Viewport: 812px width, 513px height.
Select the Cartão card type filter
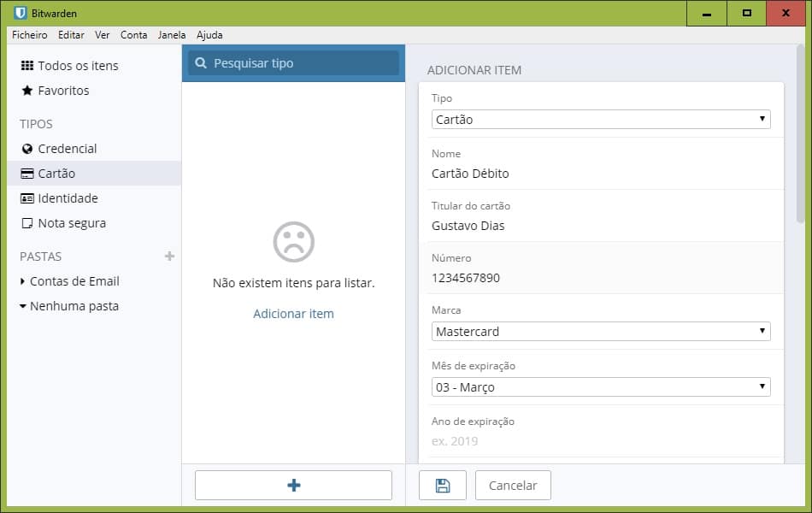point(56,174)
